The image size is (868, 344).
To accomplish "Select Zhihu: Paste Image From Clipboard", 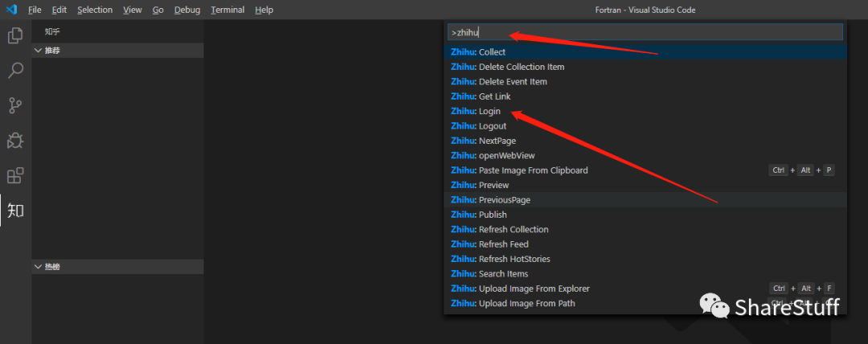I will click(x=645, y=170).
